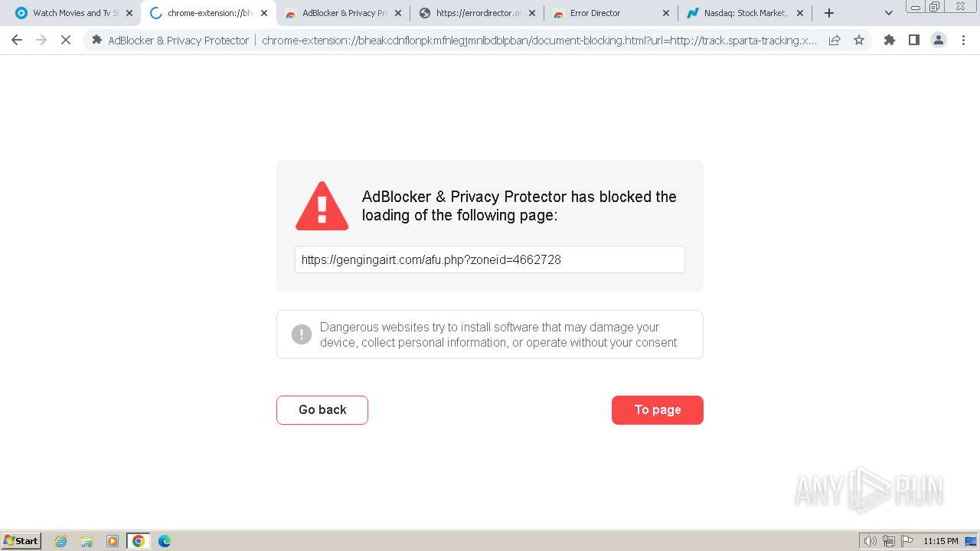
Task: Switch to Watch Movies and Tv tab
Action: (x=69, y=13)
